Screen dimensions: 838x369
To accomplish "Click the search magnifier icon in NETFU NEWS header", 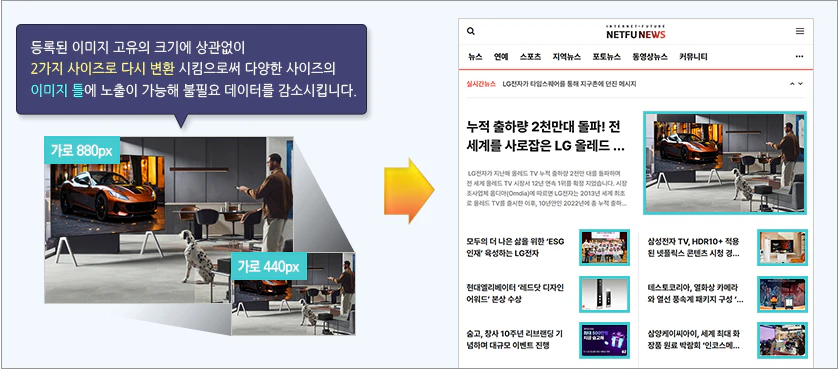I will (471, 31).
